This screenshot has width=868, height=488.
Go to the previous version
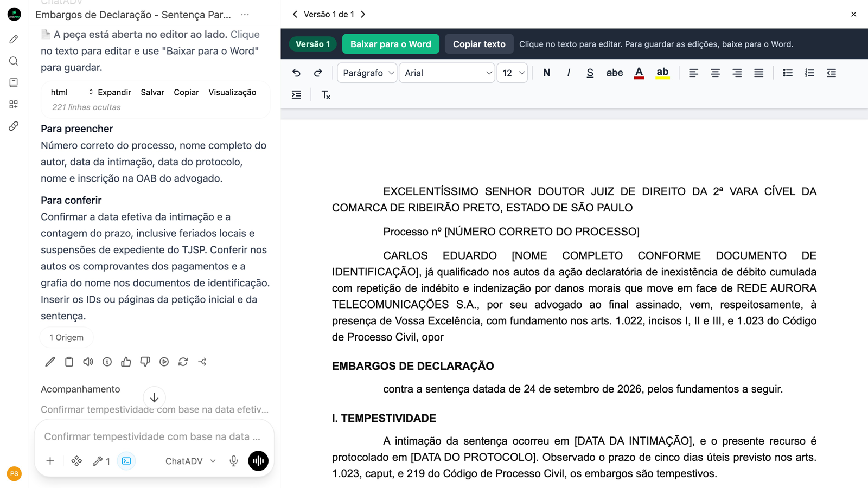point(295,14)
